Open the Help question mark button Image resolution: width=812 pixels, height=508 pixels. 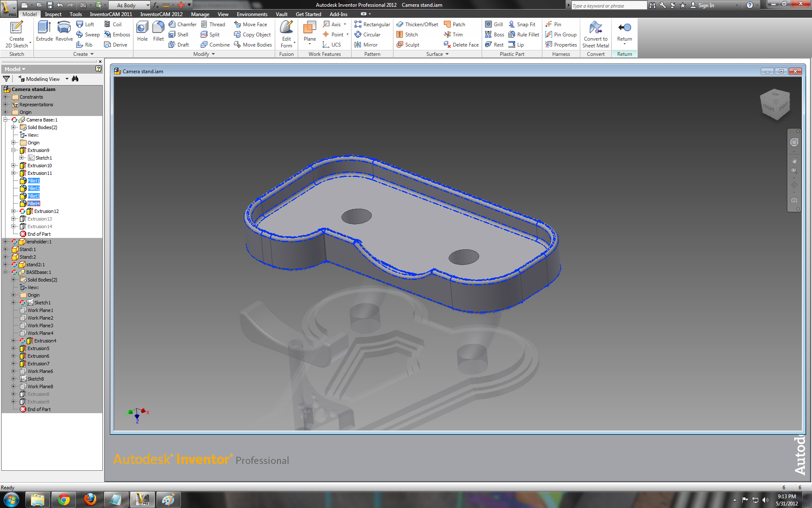[x=749, y=5]
